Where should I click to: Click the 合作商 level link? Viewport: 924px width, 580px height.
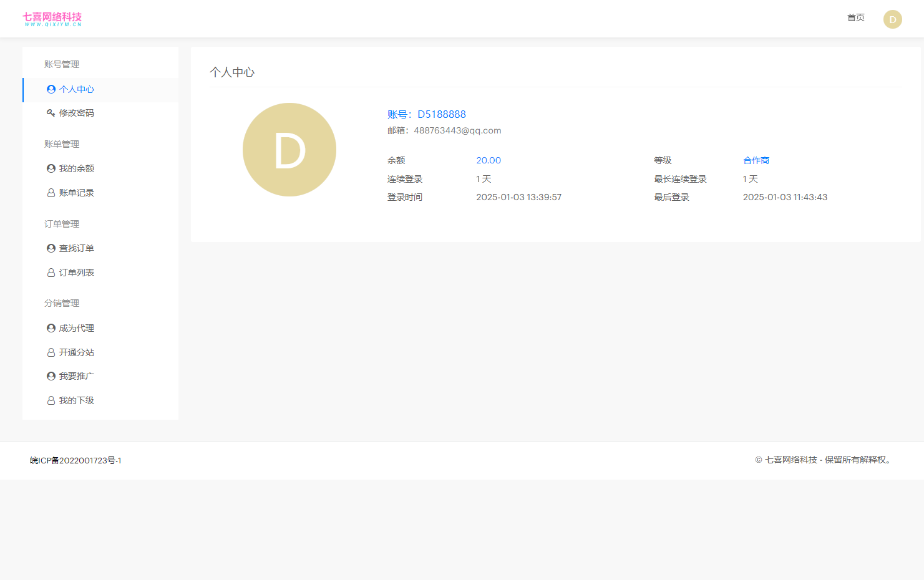756,160
